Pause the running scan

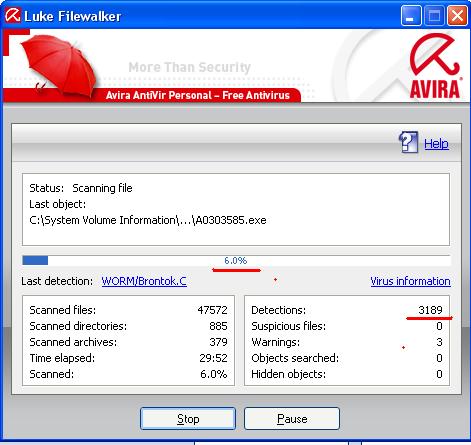tap(292, 419)
